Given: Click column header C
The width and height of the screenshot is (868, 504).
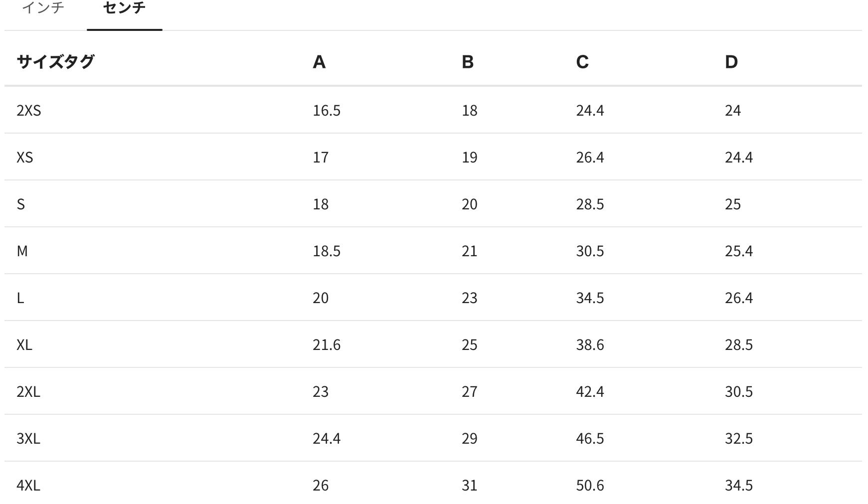Looking at the screenshot, I should coord(582,62).
